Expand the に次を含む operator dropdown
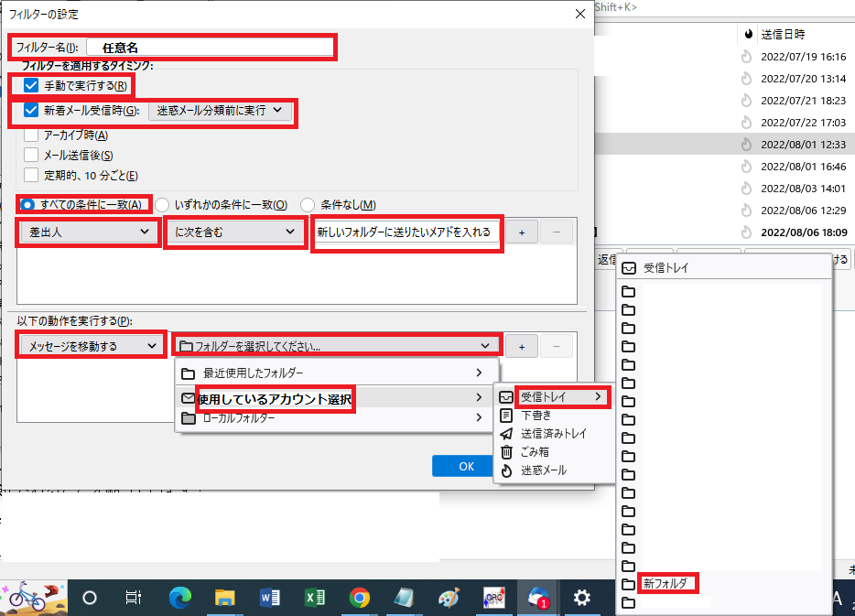Image resolution: width=855 pixels, height=616 pixels. pos(234,232)
